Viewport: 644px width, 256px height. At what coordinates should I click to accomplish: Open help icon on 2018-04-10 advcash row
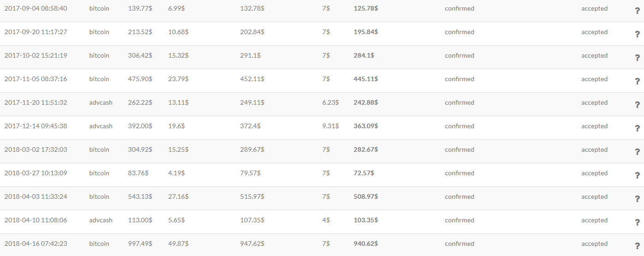(637, 222)
